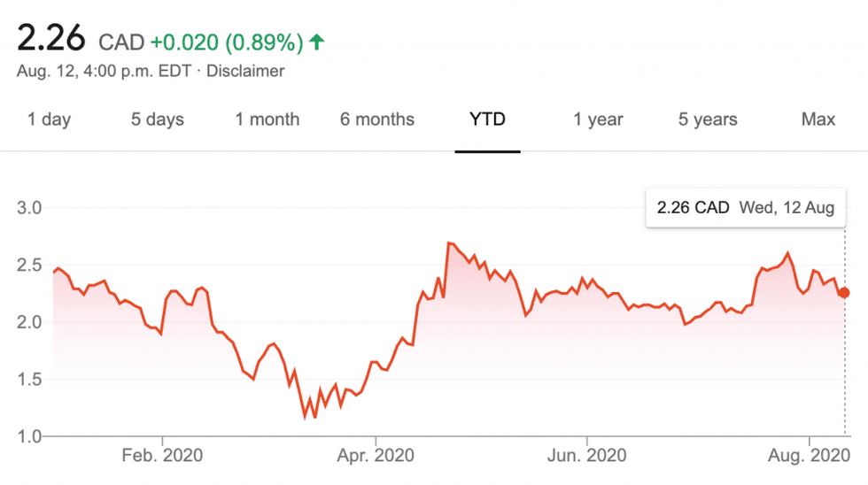This screenshot has width=868, height=485.
Task: Click the 3.0 y-axis label
Action: (30, 209)
